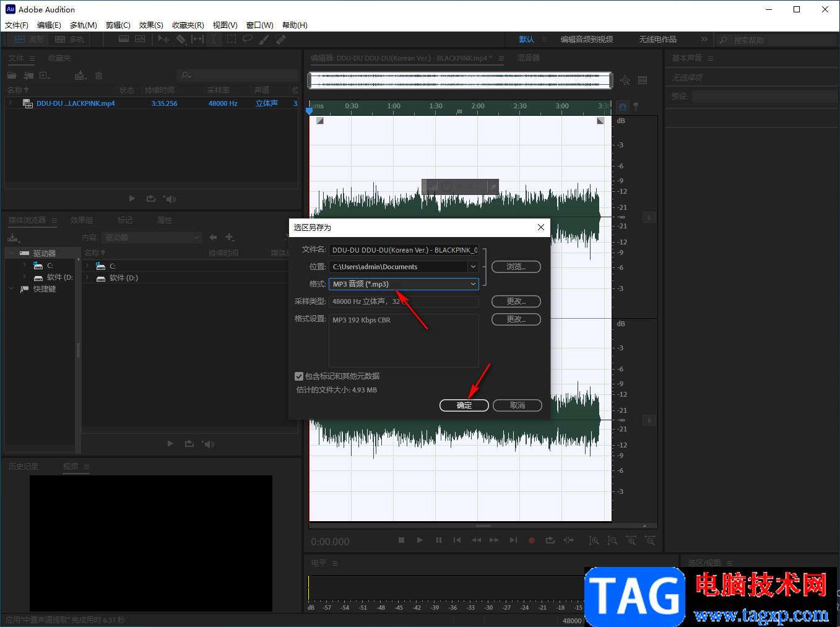840x627 pixels.
Task: Select the Lasso Selection tool
Action: coord(248,39)
